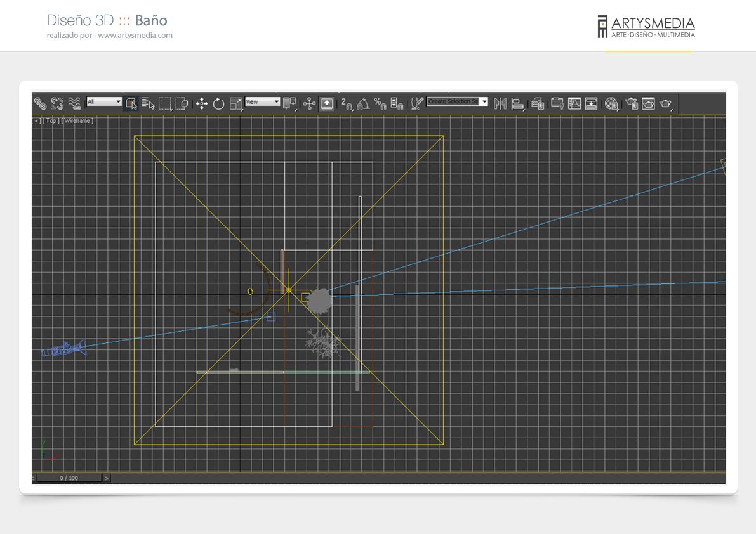Screen dimensions: 756x534
Task: Step the time slider back with the left arrow
Action: 33,478
